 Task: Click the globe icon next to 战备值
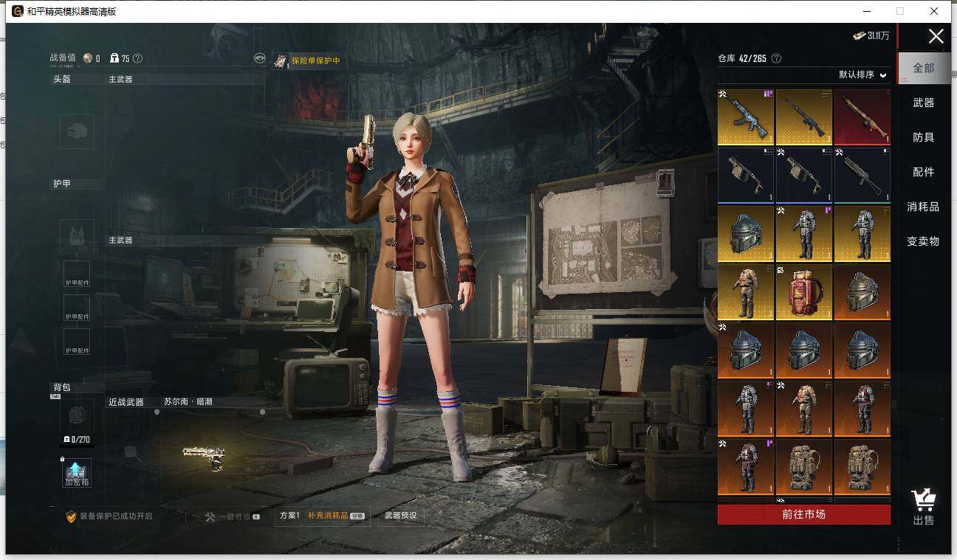tap(88, 58)
